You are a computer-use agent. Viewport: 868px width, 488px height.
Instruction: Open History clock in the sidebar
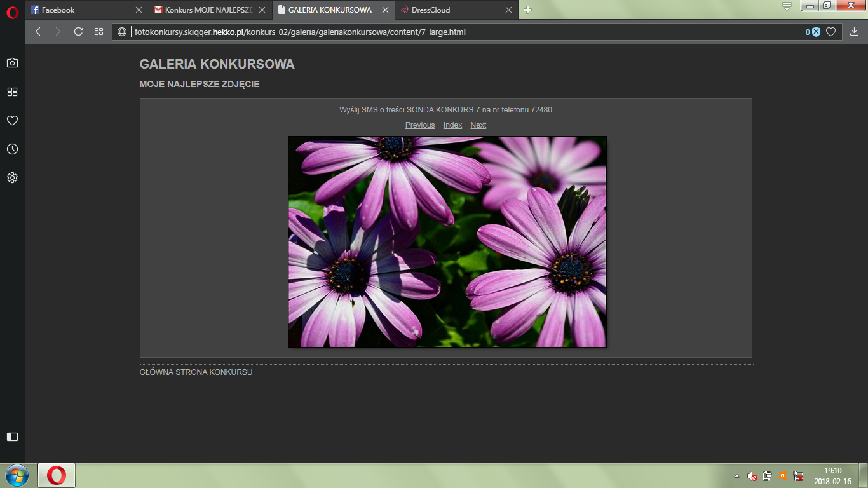tap(12, 149)
